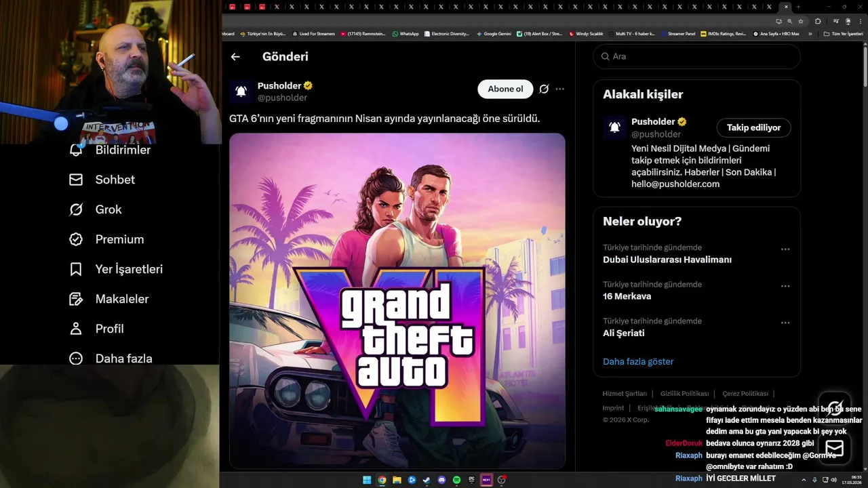
Task: Click the Abone ol button on the post
Action: (x=505, y=89)
